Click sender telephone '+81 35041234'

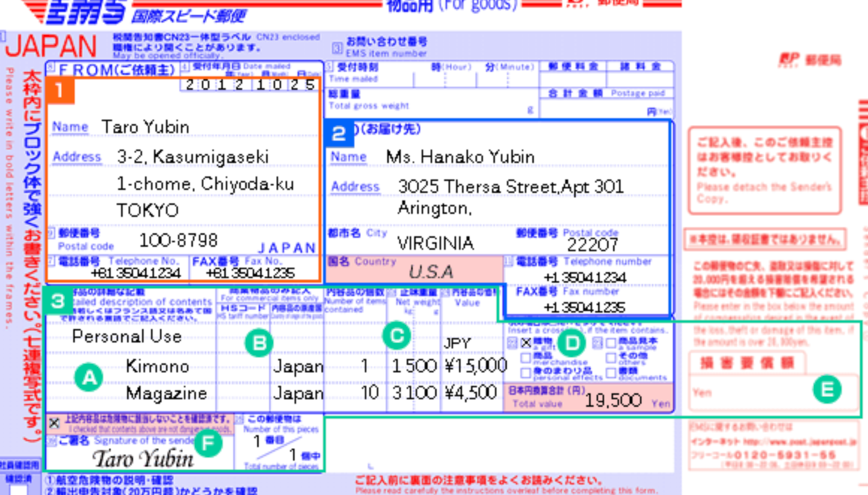(x=135, y=273)
